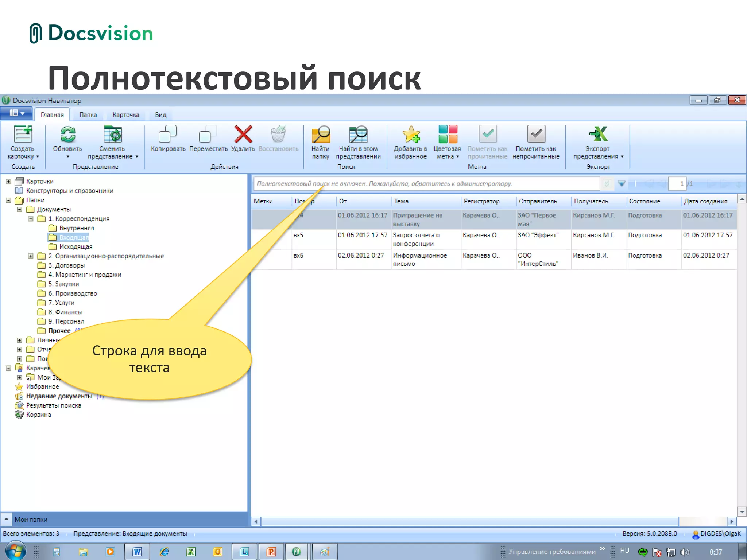
Task: Select row Информационное письмо
Action: [x=494, y=260]
